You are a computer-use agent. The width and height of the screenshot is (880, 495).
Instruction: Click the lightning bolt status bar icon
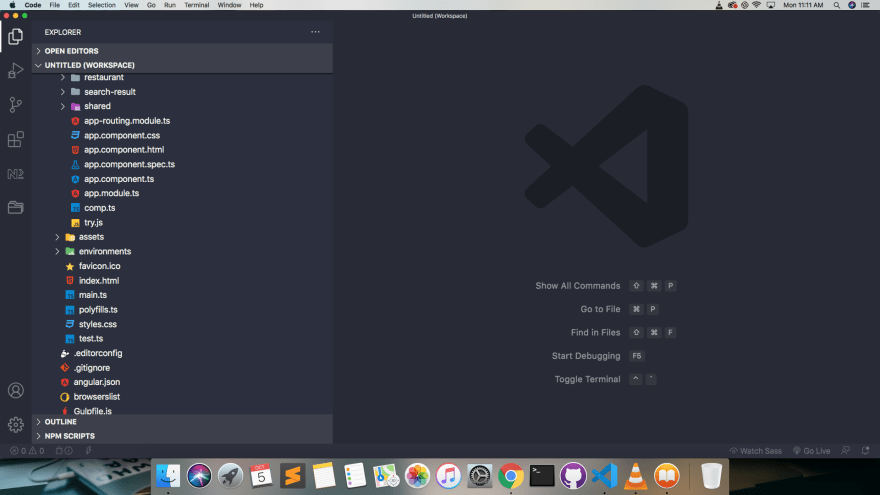pos(88,451)
